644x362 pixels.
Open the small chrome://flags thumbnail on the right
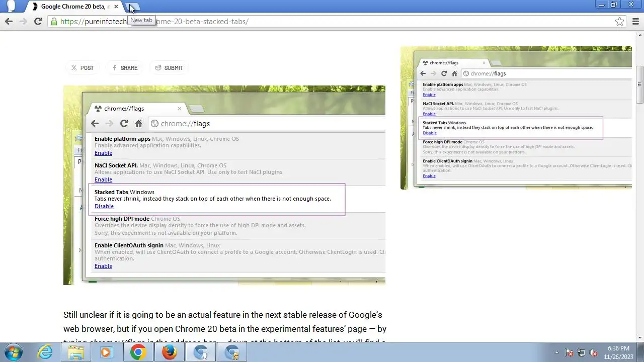pyautogui.click(x=516, y=118)
